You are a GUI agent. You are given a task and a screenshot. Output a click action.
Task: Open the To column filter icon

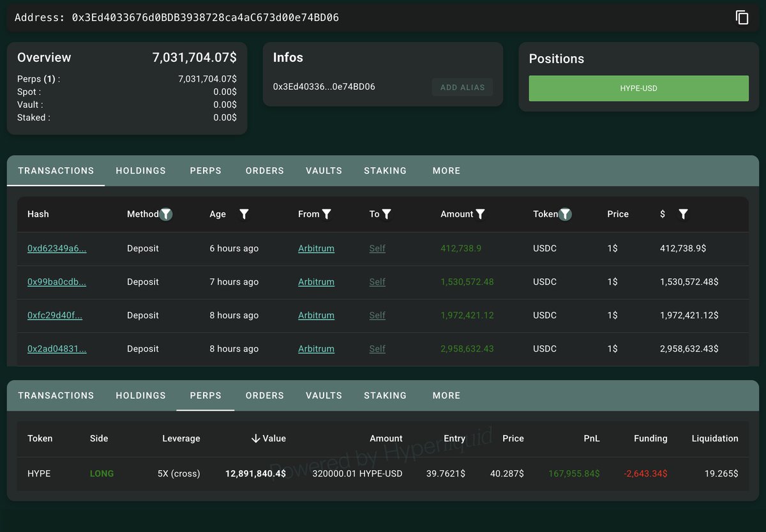386,214
